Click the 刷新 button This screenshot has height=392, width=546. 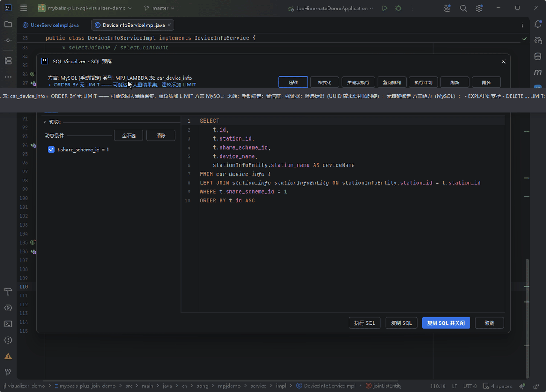pos(455,82)
